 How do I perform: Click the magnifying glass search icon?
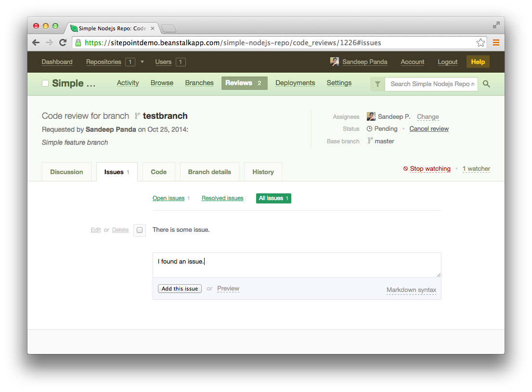coord(486,84)
